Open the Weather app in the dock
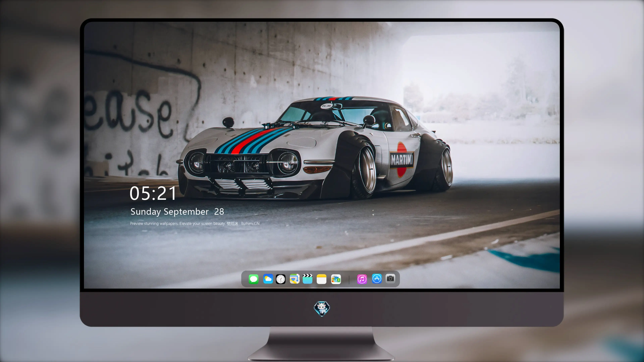Viewport: 644px width, 362px height. (x=268, y=279)
